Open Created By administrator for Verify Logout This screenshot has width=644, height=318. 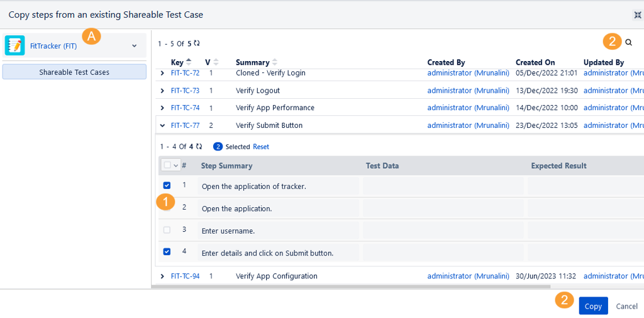coord(468,91)
